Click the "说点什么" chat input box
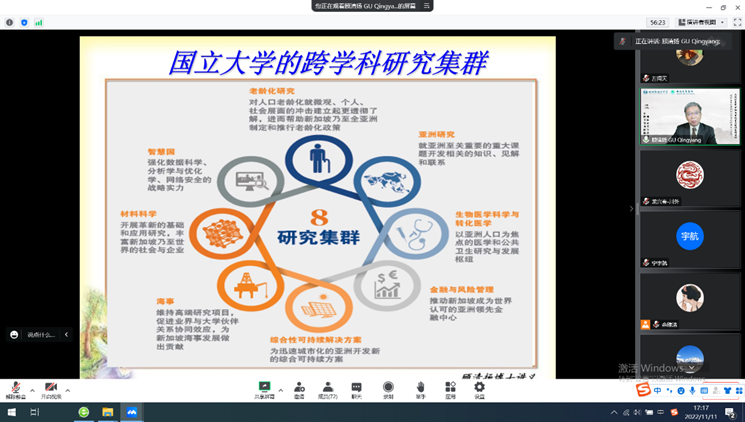Viewport: 745px width, 422px height. coord(44,335)
